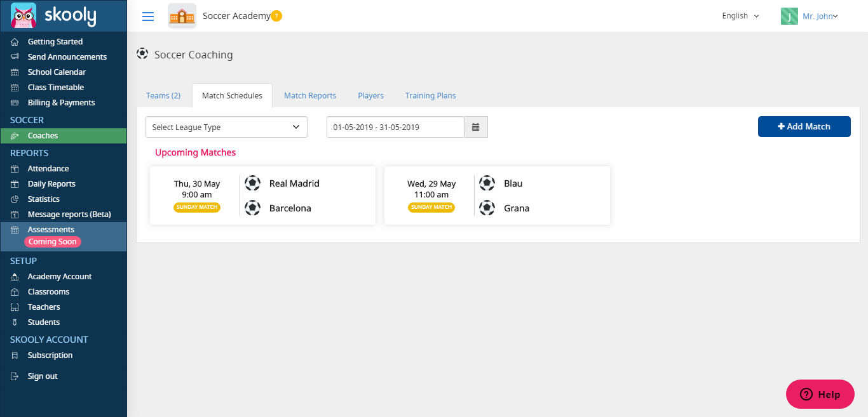This screenshot has height=417, width=868.
Task: Toggle the hamburger sidebar menu
Action: (x=148, y=17)
